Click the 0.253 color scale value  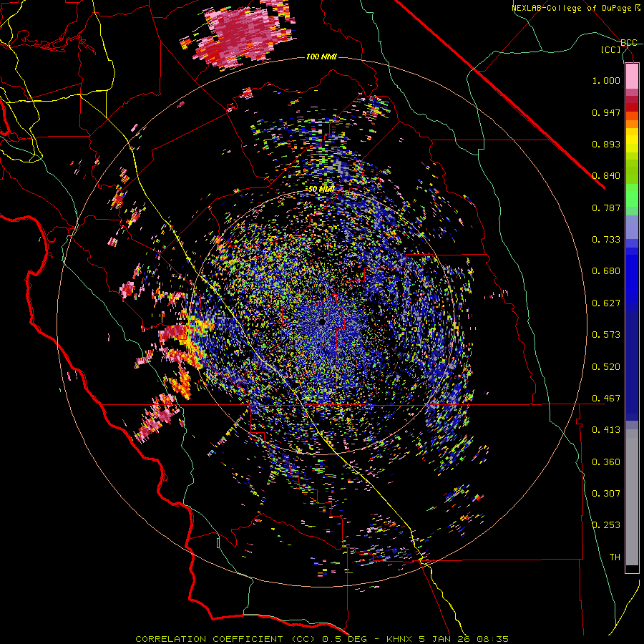[606, 525]
